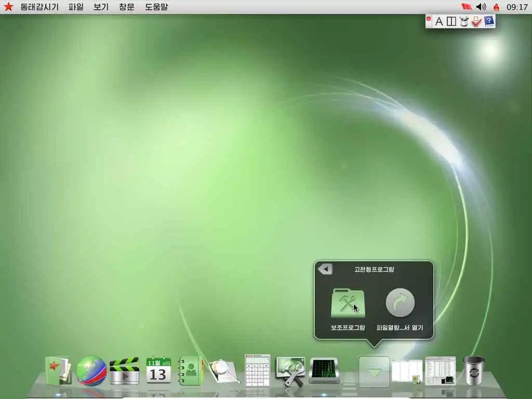Click the pen cup icon on input toolbar
532x399 pixels.
pyautogui.click(x=463, y=22)
